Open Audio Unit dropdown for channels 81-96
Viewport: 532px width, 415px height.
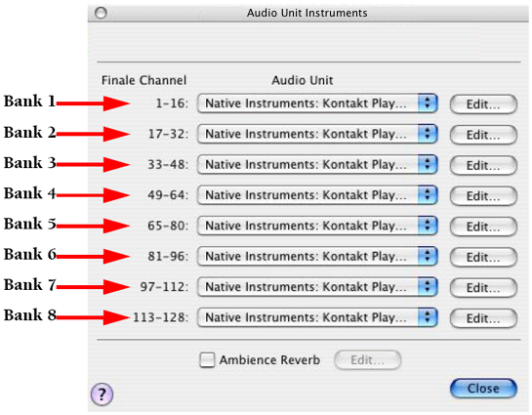(317, 256)
